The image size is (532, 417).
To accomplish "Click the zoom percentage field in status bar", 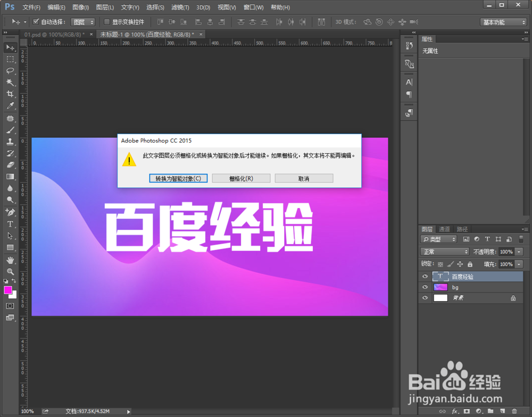I will 28,412.
